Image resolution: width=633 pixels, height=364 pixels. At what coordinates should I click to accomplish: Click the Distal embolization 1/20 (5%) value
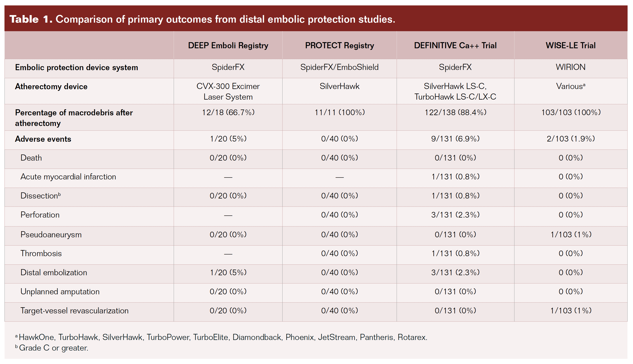pyautogui.click(x=228, y=272)
